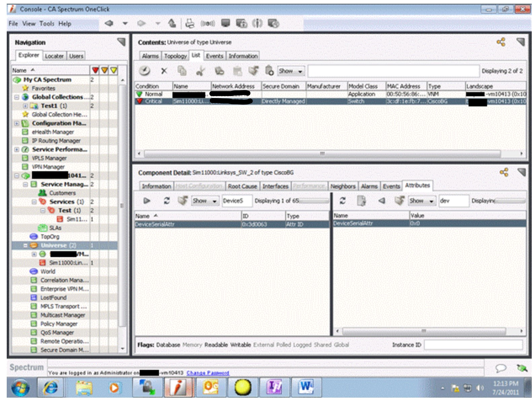Click the refresh icon in left Attributes toolbar
The width and height of the screenshot is (532, 400).
tap(167, 201)
